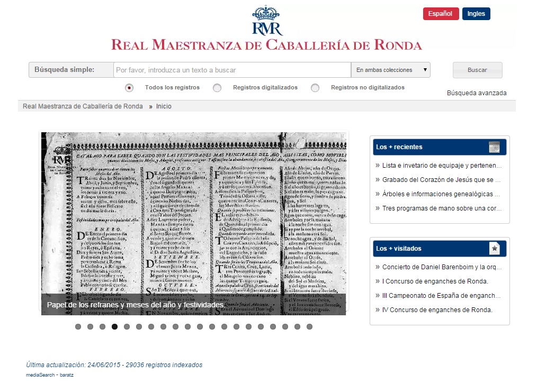Click the RMR watermark logo on slideshow image
Viewport: 537px width, 392px height.
coord(62,161)
